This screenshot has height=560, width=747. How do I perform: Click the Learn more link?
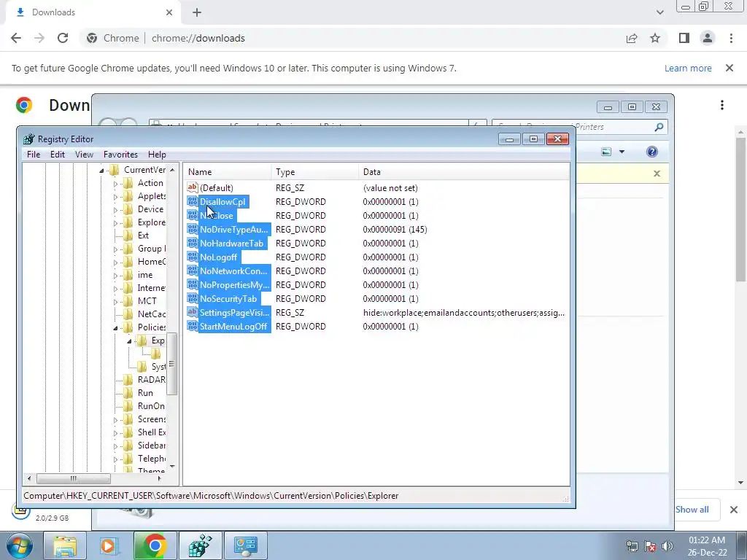688,68
